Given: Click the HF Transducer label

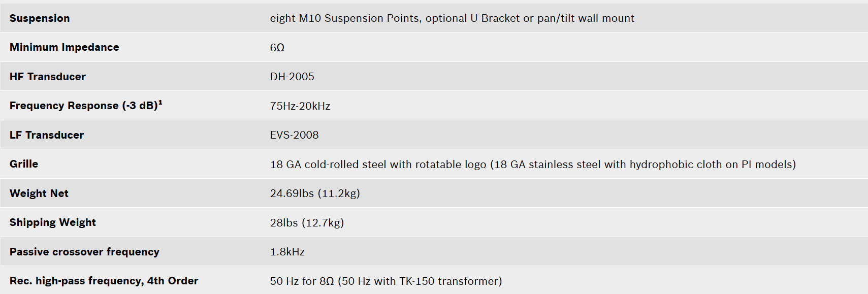Looking at the screenshot, I should coord(48,77).
